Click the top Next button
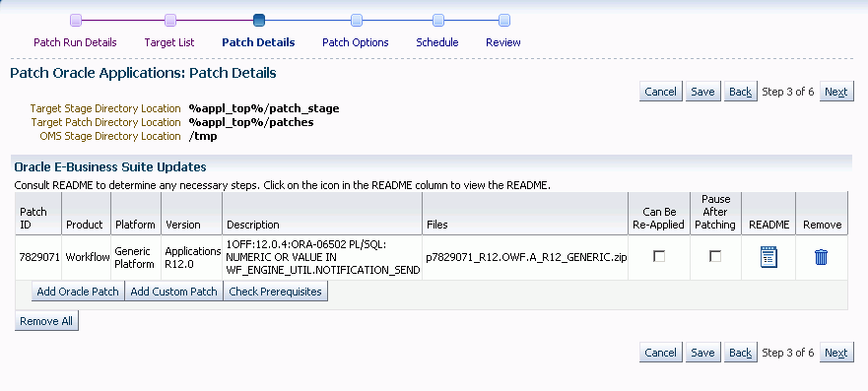 coord(835,92)
